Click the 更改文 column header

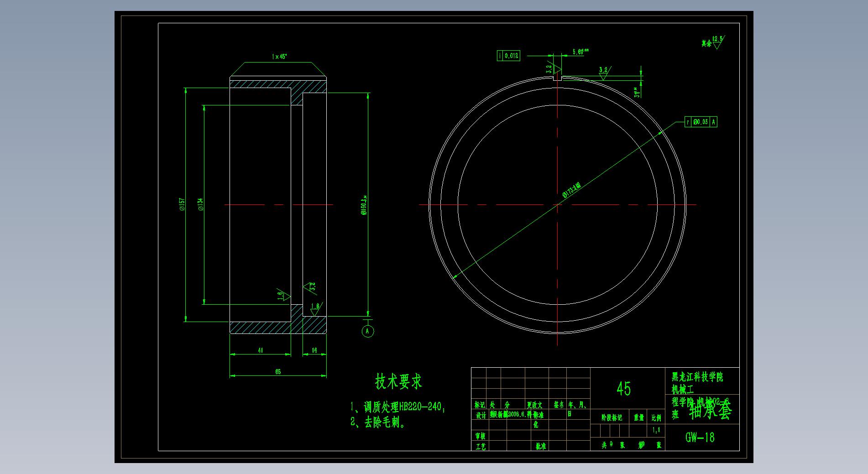pyautogui.click(x=534, y=405)
